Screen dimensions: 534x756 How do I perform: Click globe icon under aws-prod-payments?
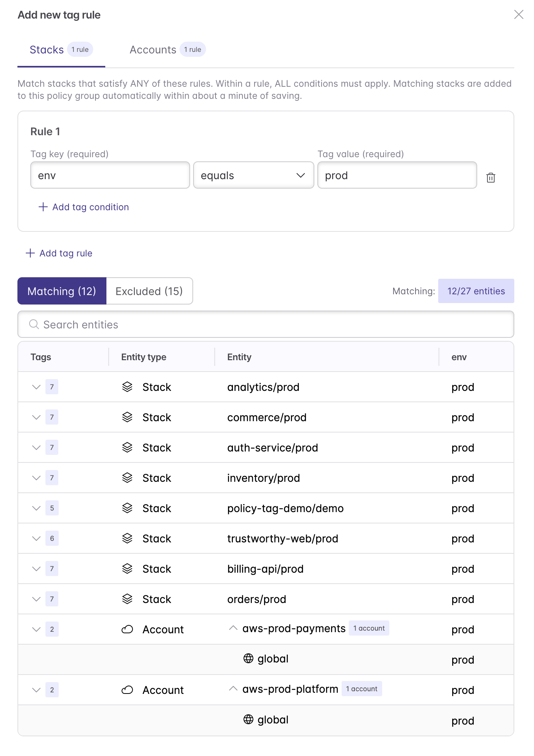(x=248, y=659)
